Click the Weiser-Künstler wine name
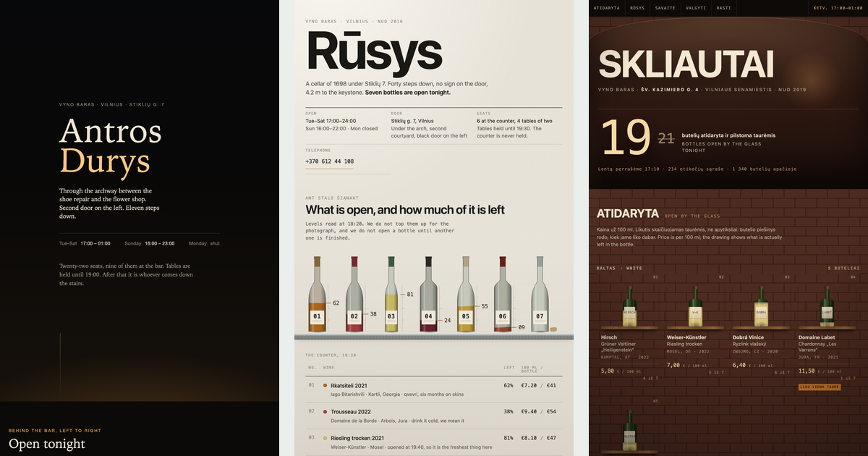Screen dimensions: 868x456 point(686,337)
